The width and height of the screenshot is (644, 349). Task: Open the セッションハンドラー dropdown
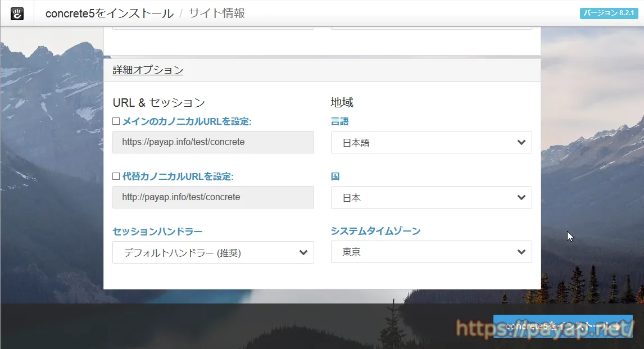tap(213, 253)
